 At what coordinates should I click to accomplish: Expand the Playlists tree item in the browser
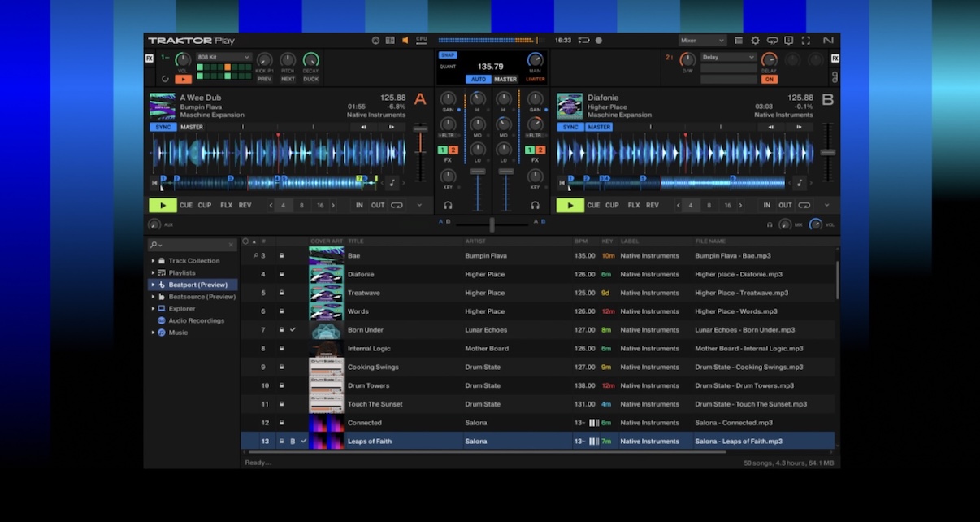coord(153,272)
